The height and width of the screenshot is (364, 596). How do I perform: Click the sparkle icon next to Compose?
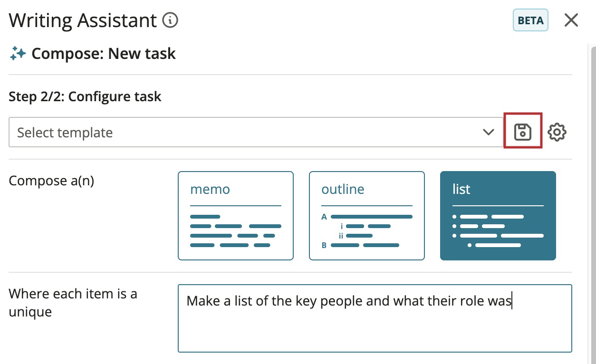coord(18,54)
